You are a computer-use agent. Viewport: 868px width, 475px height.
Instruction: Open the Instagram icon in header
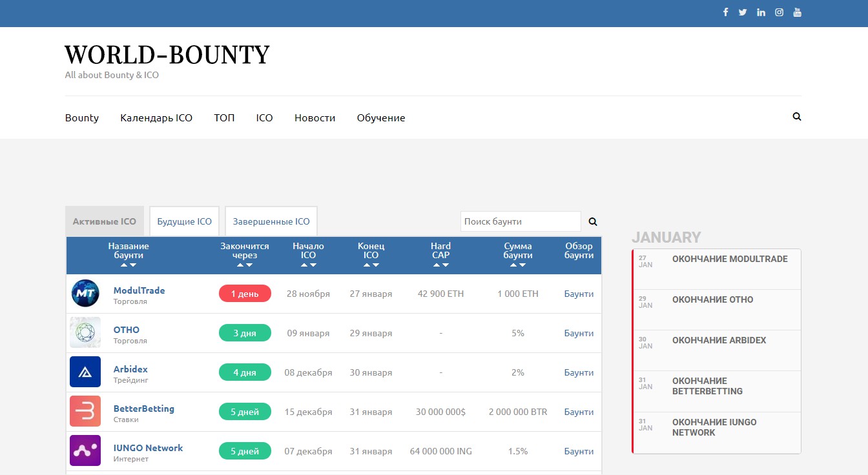click(x=780, y=12)
